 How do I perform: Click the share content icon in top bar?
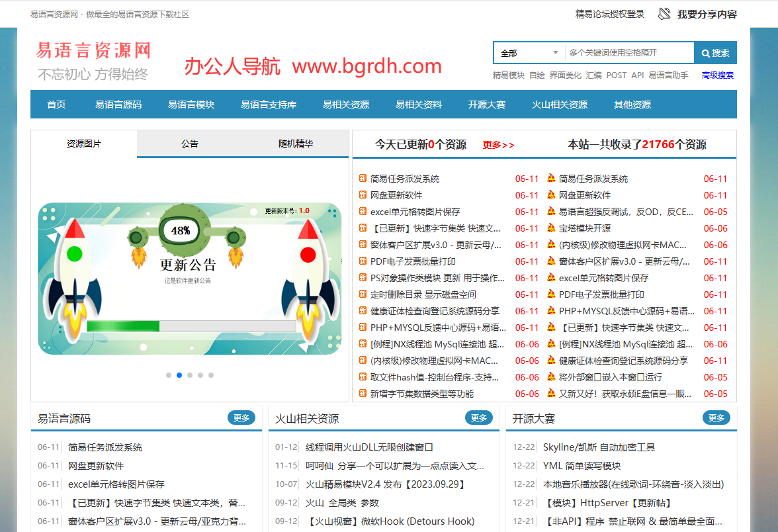[x=664, y=14]
